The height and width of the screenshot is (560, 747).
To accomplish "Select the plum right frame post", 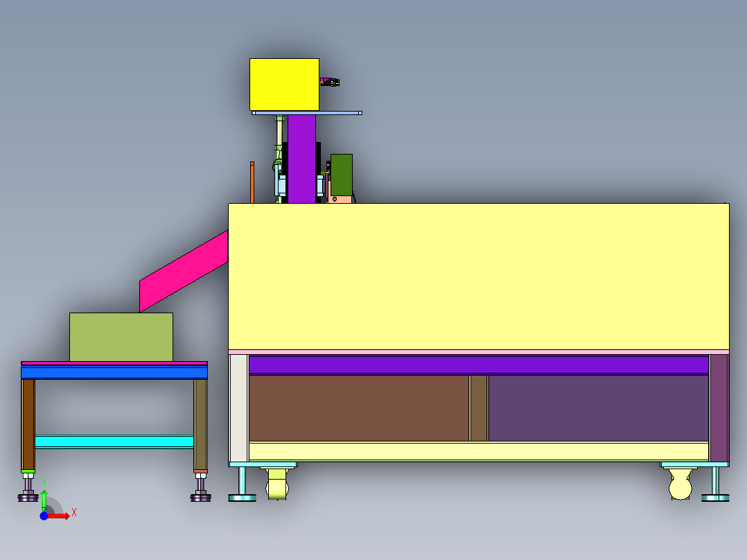I will click(x=719, y=408).
